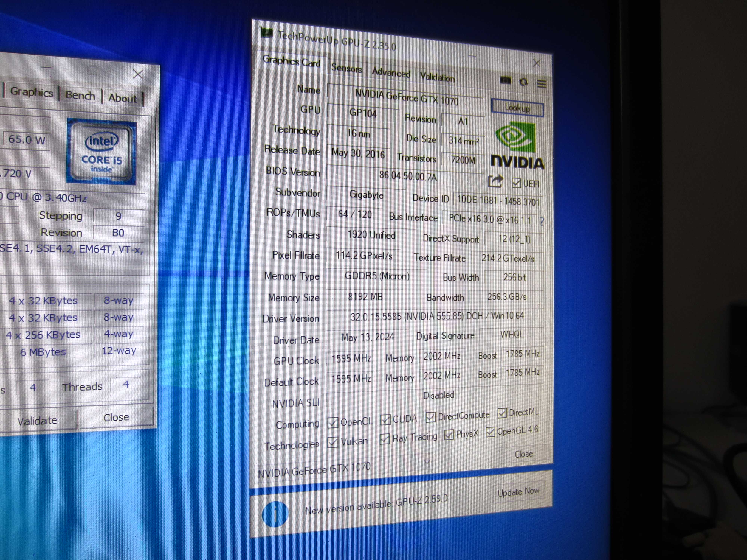Click the ROPs/TMUs value 64 / 120

tap(355, 214)
